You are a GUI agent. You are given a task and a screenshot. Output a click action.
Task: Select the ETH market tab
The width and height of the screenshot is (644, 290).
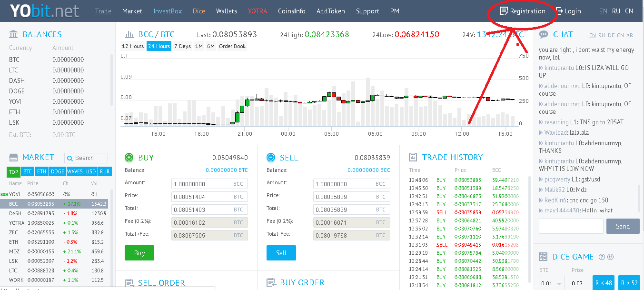coord(42,172)
